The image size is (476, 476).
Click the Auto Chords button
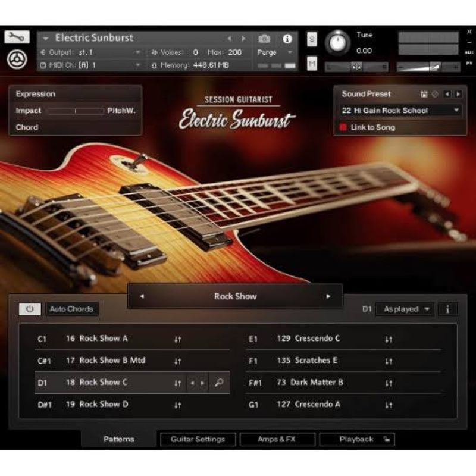pyautogui.click(x=71, y=309)
